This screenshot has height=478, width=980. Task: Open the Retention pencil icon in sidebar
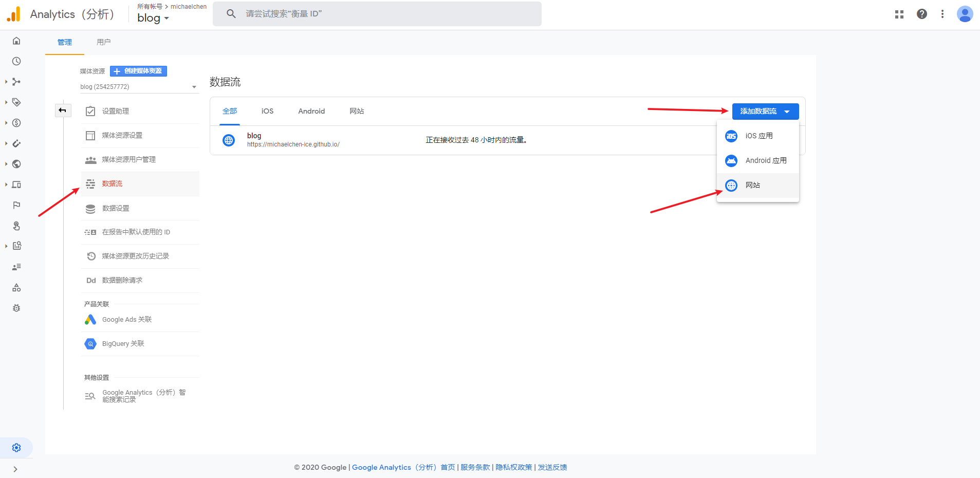coord(16,143)
